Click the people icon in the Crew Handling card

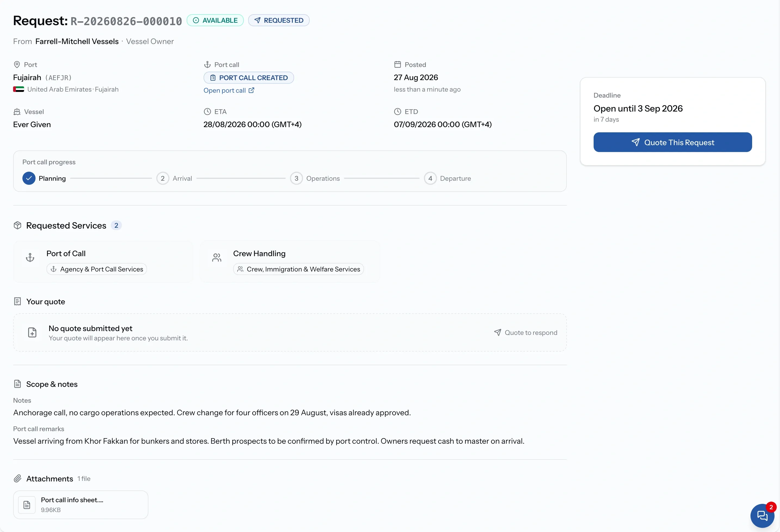click(217, 258)
